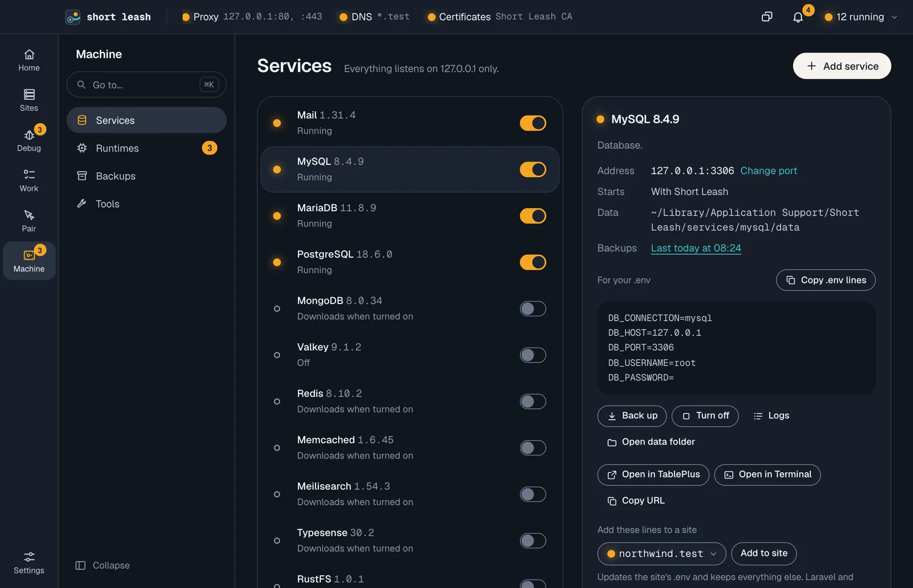Screen dimensions: 913x588
Task: Collapse the Machine sidebar panel
Action: tap(103, 565)
